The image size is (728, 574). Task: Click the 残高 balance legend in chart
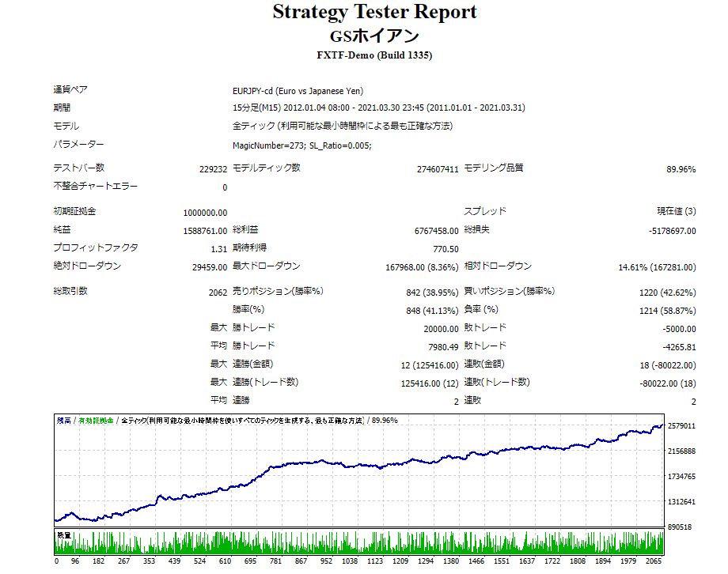coord(63,421)
